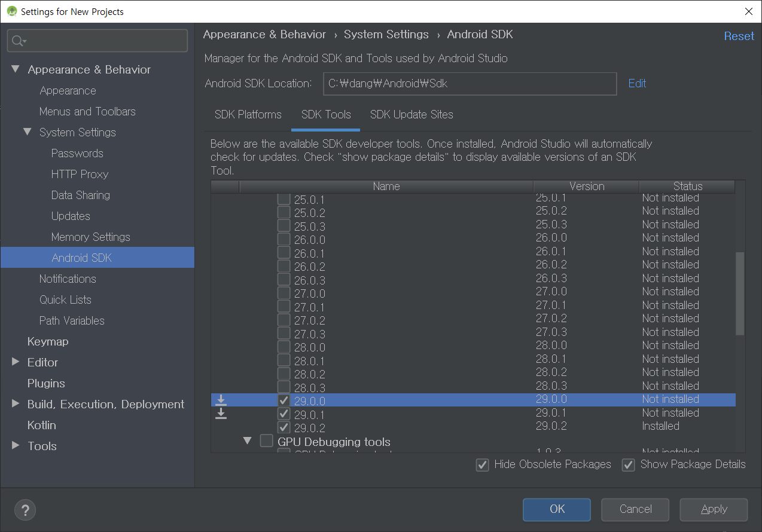Click the download icon beside row 29.0.0
The height and width of the screenshot is (532, 762).
221,400
